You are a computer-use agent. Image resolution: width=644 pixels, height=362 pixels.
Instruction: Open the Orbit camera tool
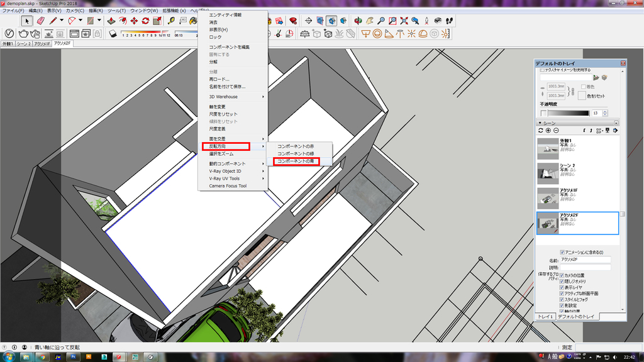[358, 21]
